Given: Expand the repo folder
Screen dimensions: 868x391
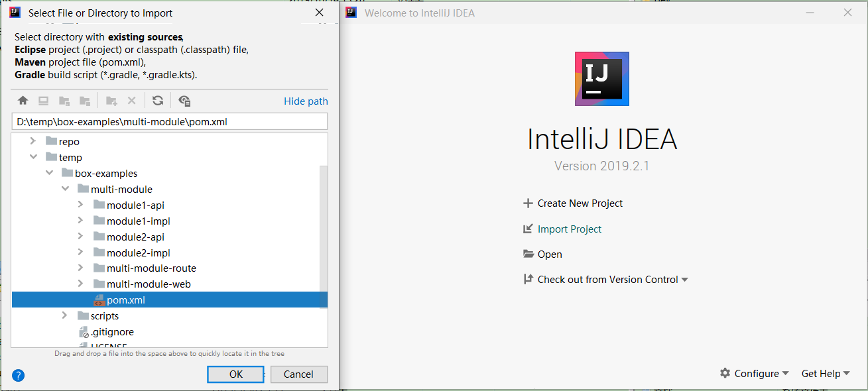Looking at the screenshot, I should click(x=33, y=141).
